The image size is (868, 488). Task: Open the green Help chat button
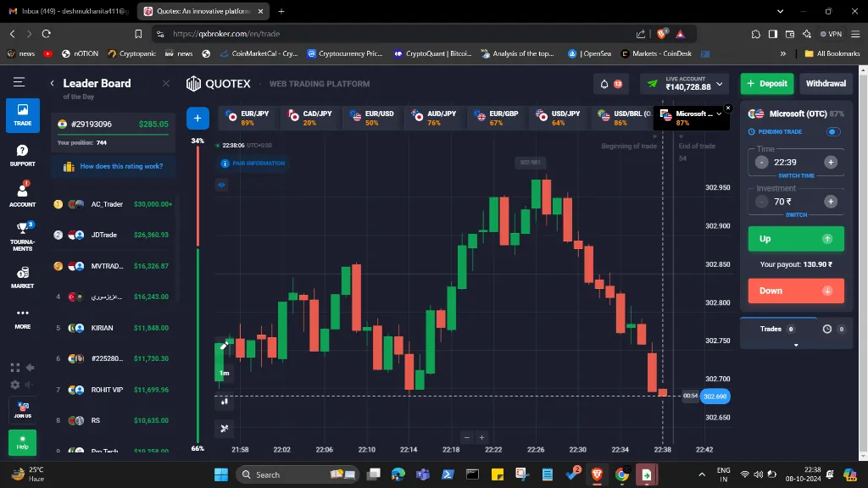pyautogui.click(x=23, y=442)
